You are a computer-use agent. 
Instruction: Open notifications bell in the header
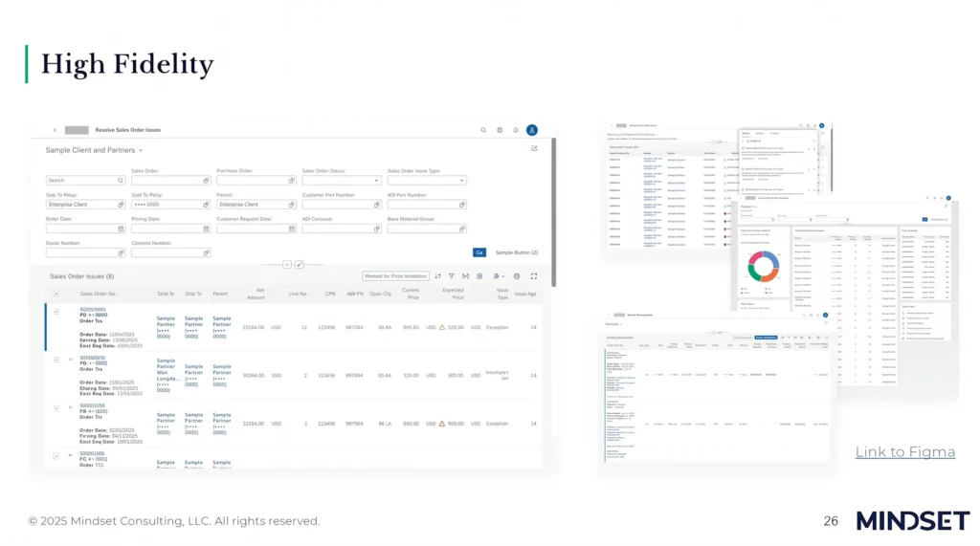tap(516, 130)
